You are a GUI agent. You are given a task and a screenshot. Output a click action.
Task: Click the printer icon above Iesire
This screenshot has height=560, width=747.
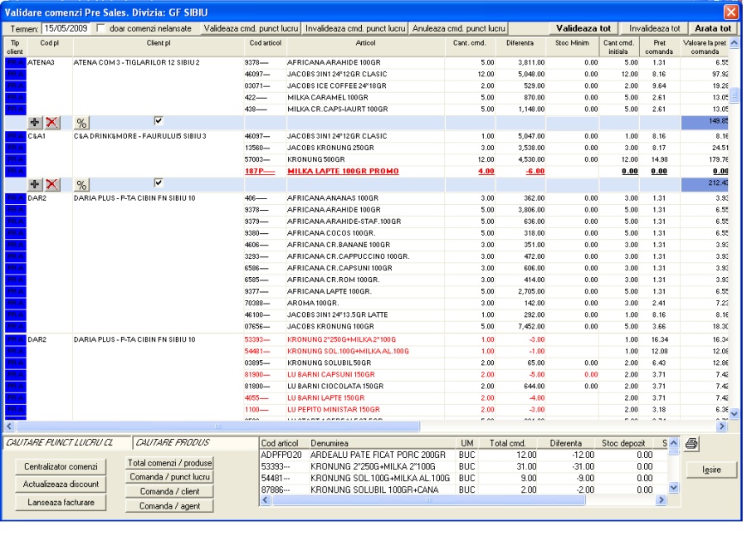click(691, 444)
